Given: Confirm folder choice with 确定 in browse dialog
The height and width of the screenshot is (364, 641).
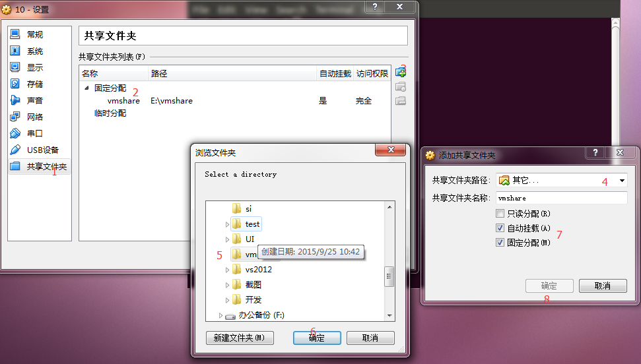Looking at the screenshot, I should [317, 338].
